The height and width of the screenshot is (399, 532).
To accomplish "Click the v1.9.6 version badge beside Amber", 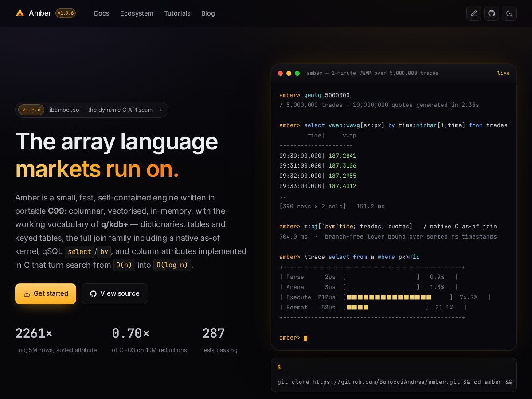I will 66,13.
